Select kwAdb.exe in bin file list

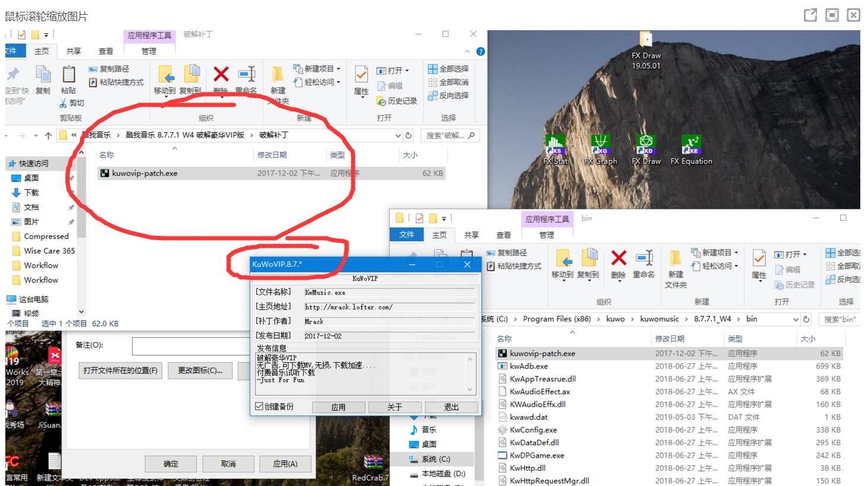coord(529,366)
